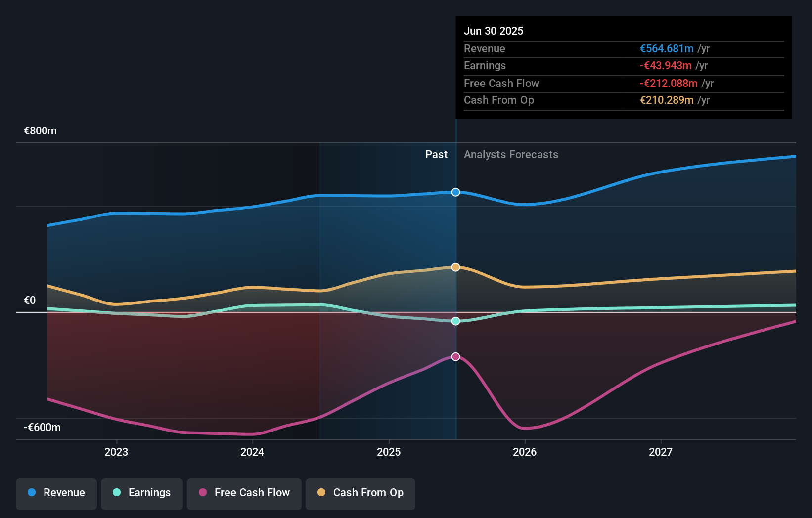
Task: Click the yellow Cash From Op legend dot
Action: pos(321,493)
